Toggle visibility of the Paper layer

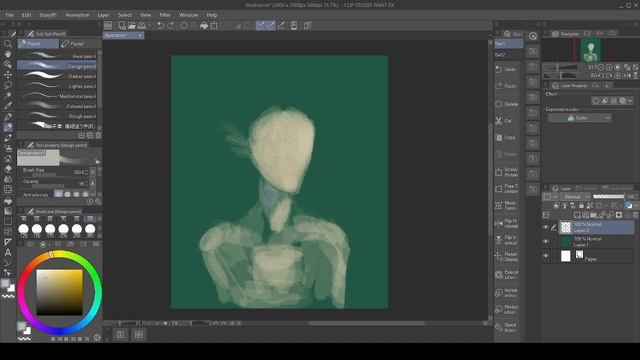tap(546, 256)
